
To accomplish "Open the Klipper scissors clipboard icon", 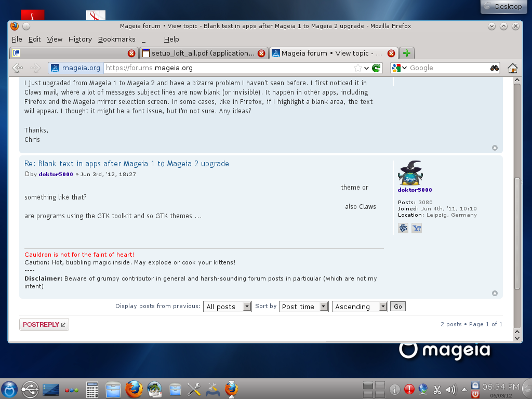I will pyautogui.click(x=437, y=390).
